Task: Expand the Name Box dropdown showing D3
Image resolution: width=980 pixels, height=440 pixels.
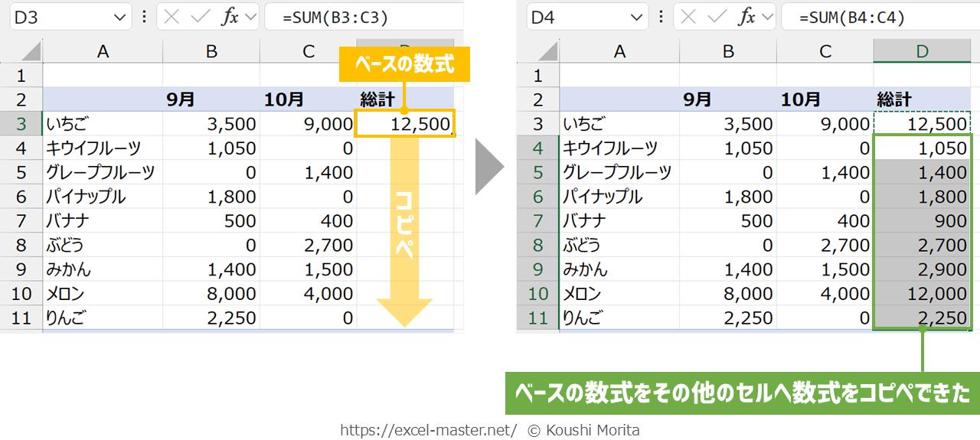Action: [x=120, y=18]
